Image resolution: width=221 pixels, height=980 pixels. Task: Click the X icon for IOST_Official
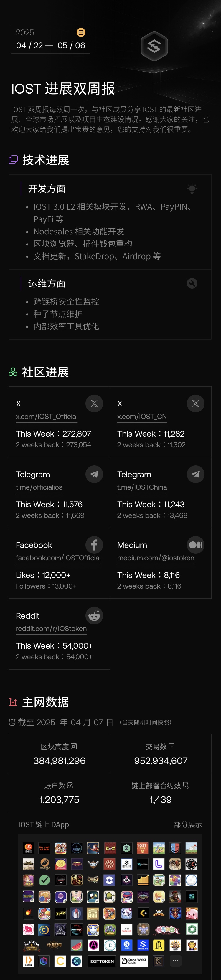click(94, 404)
